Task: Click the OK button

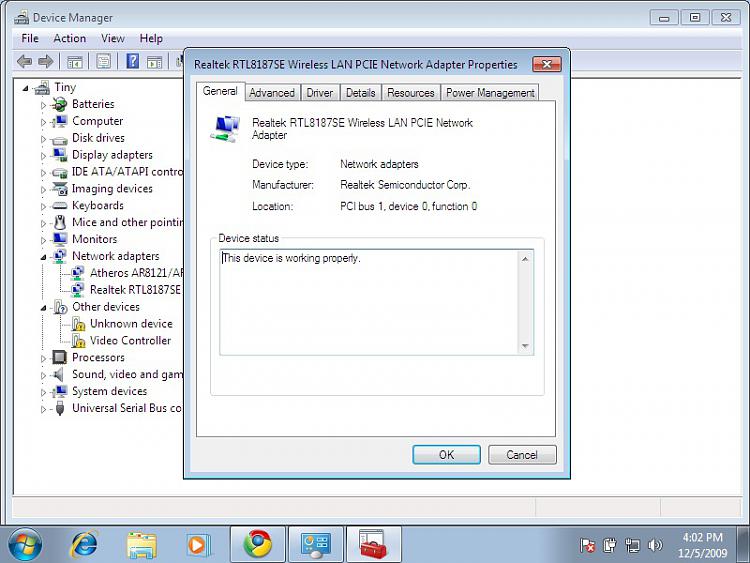Action: coord(446,454)
